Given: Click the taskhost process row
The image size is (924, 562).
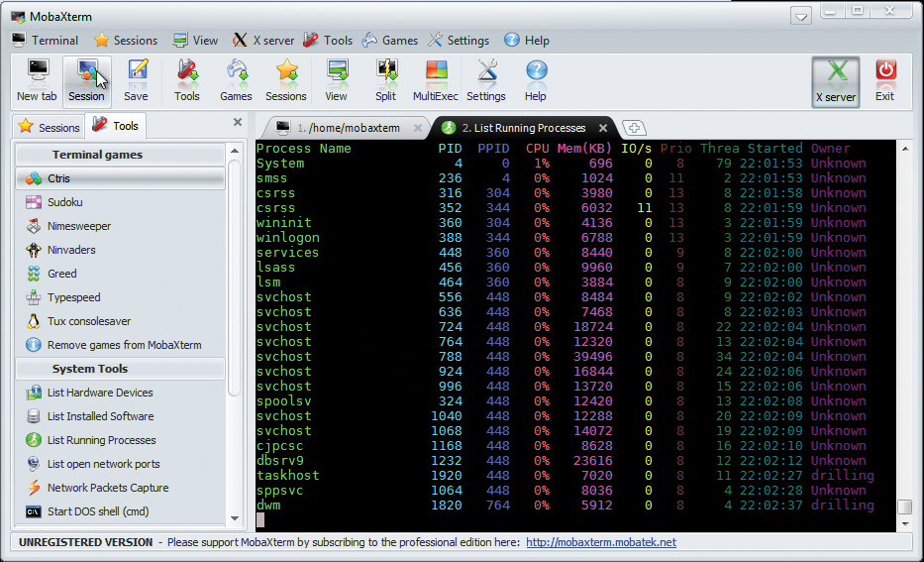Looking at the screenshot, I should coord(565,476).
